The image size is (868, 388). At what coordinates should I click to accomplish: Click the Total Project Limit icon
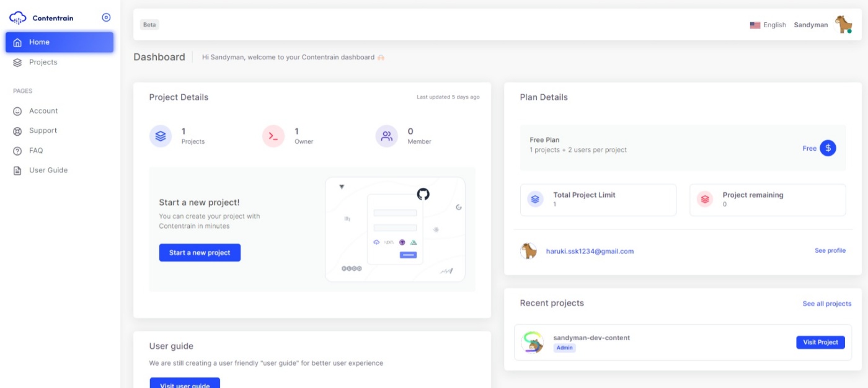[x=535, y=200]
